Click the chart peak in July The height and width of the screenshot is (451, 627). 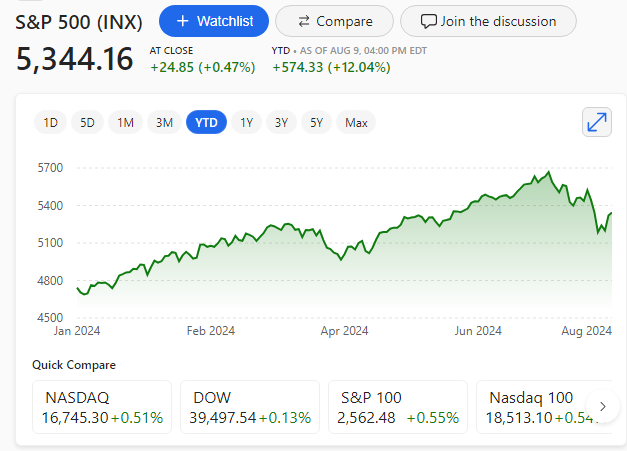pos(549,172)
